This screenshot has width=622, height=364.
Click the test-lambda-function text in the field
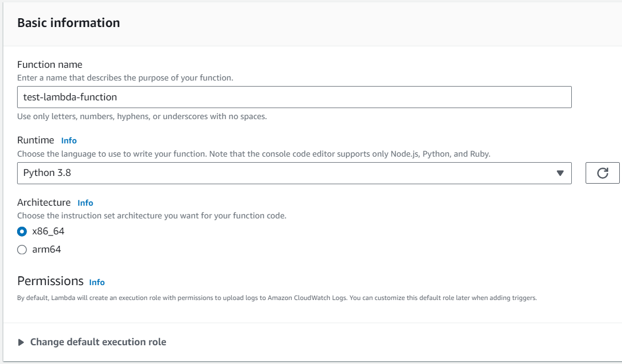(70, 97)
